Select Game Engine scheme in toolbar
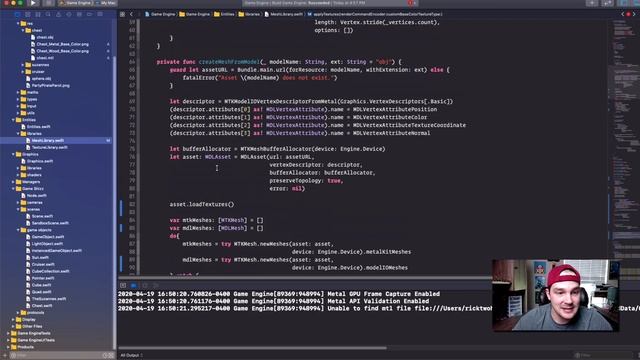The width and height of the screenshot is (640, 360). tap(76, 3)
